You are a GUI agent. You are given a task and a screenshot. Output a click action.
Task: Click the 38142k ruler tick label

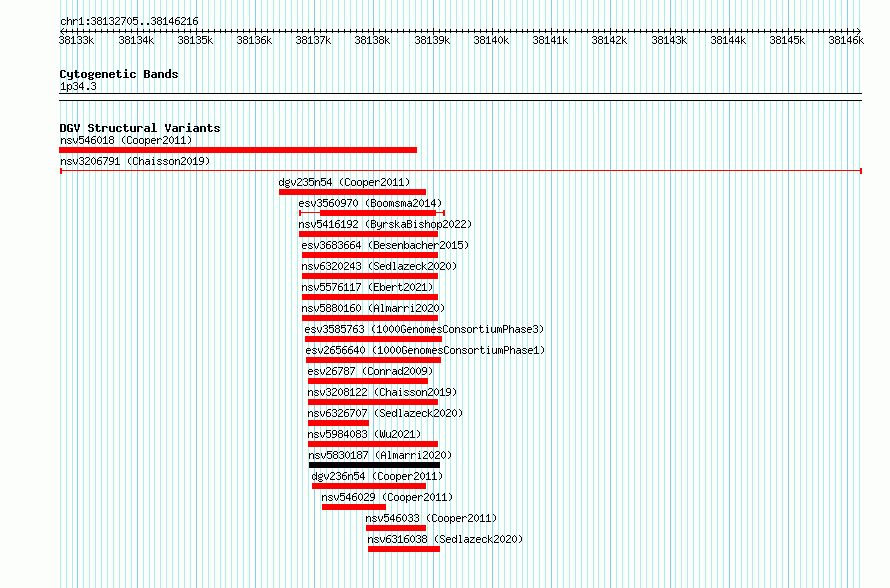tap(609, 40)
